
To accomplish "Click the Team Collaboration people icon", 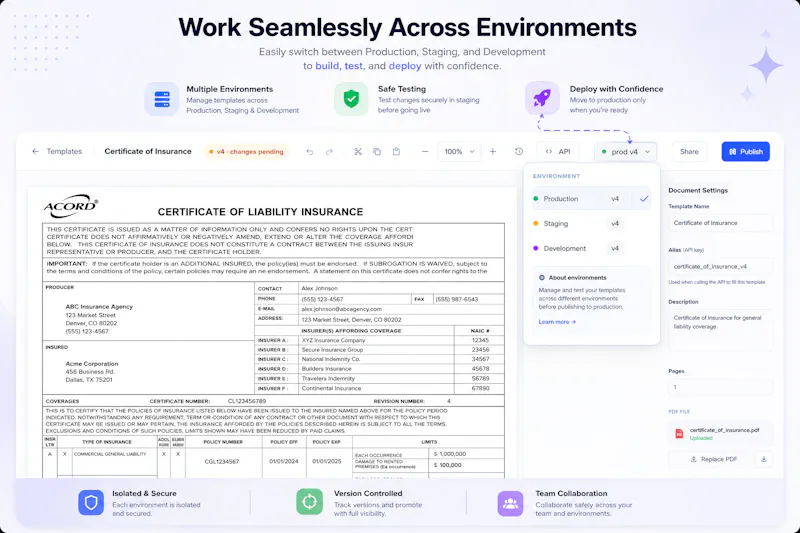I will tap(510, 503).
